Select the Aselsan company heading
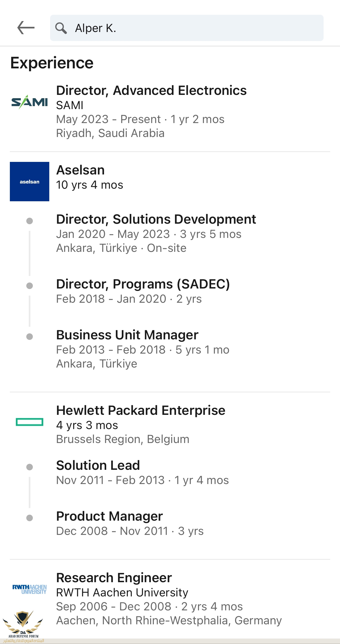This screenshot has width=340, height=644. click(80, 170)
